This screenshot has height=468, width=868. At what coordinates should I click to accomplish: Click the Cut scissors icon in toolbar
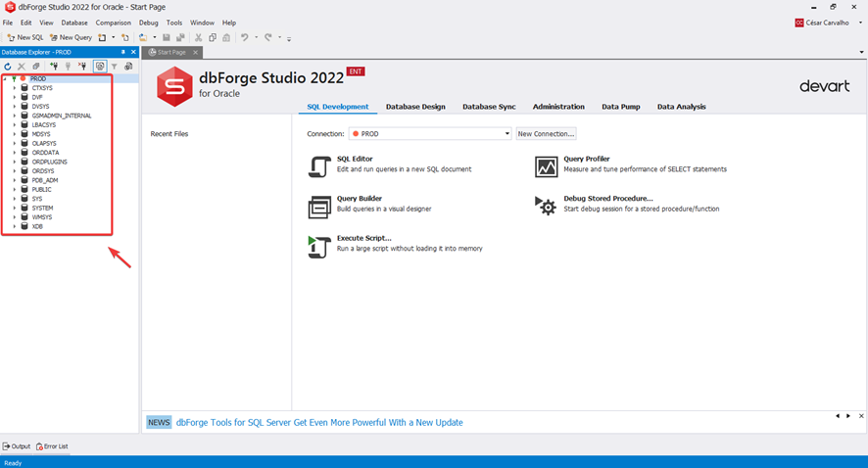click(198, 37)
